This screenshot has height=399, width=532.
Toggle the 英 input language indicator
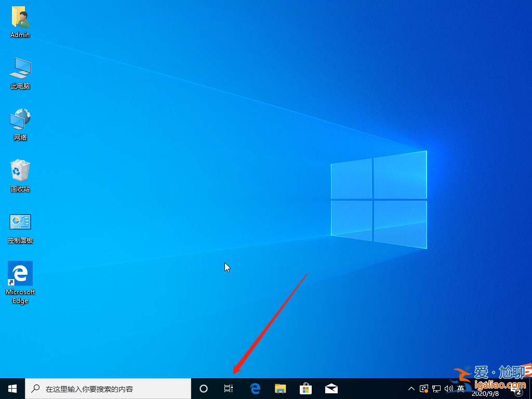click(461, 388)
